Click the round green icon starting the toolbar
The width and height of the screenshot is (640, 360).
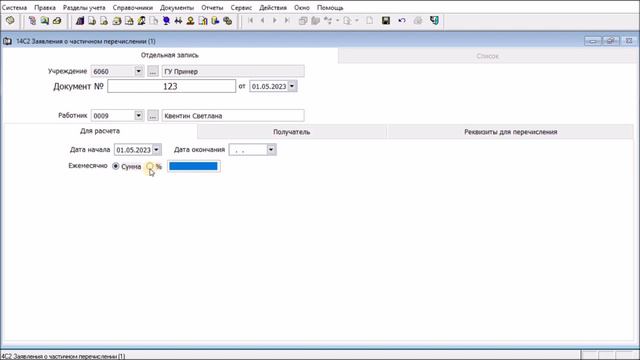pyautogui.click(x=10, y=20)
